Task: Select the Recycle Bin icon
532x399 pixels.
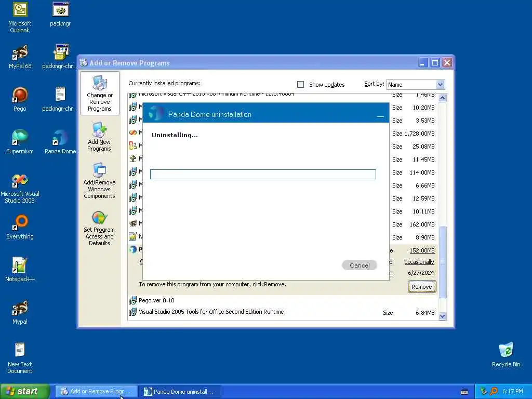Action: [506, 355]
